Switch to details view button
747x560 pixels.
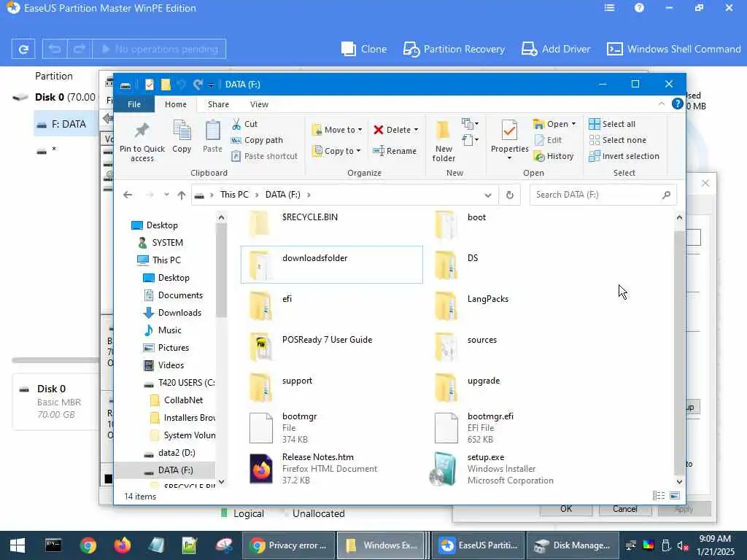tap(659, 496)
